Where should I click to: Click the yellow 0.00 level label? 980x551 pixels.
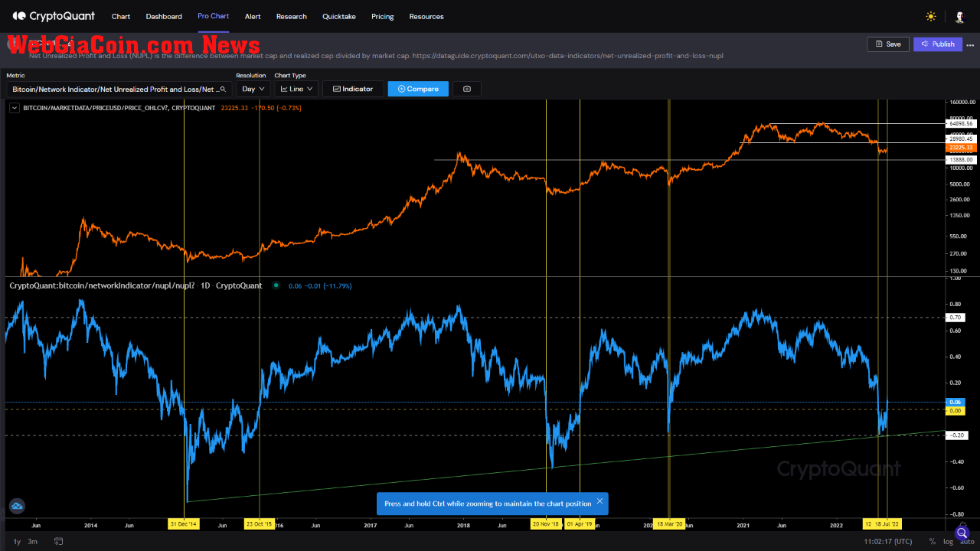point(955,411)
